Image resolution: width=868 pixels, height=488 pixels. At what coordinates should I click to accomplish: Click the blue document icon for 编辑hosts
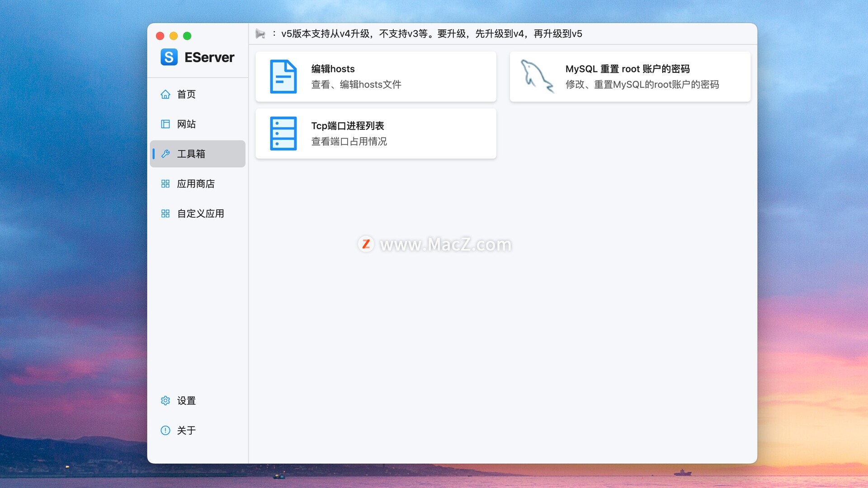click(283, 76)
